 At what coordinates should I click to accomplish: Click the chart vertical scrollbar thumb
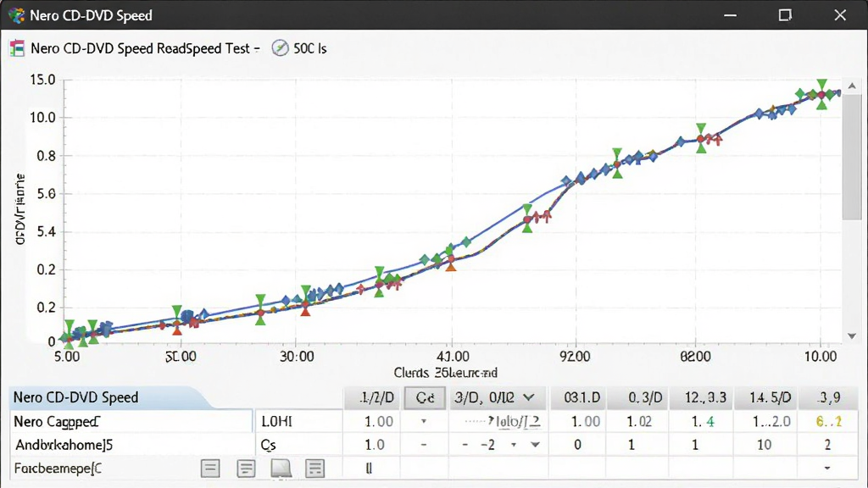click(x=851, y=157)
